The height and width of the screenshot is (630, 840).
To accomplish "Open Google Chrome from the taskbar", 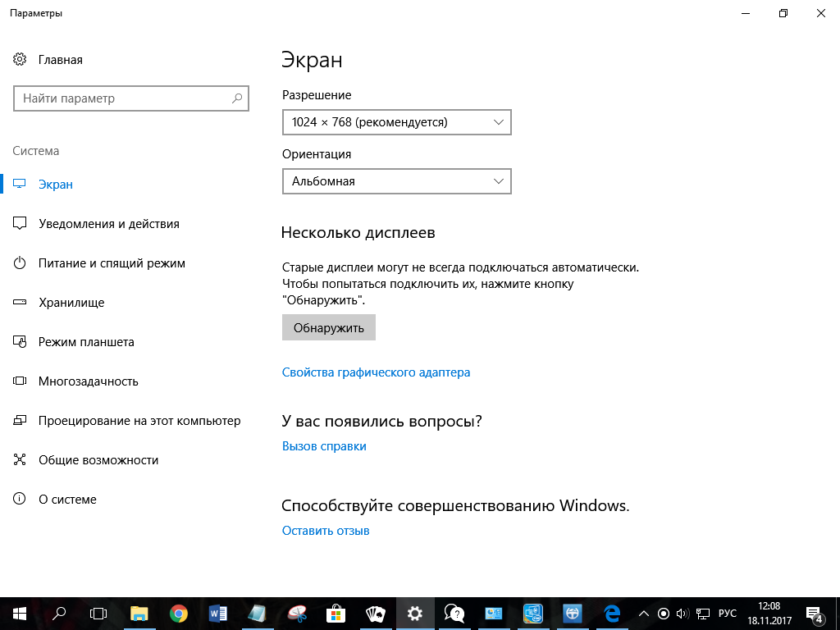I will [178, 614].
